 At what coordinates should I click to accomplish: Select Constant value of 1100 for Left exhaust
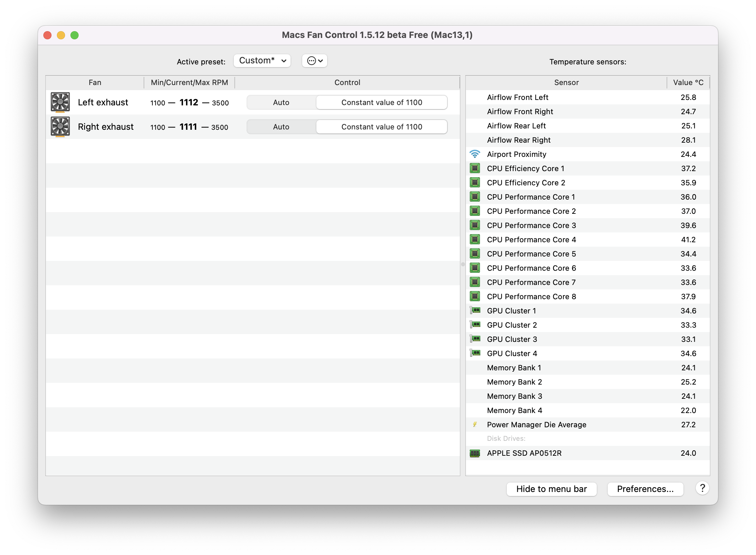click(x=382, y=102)
